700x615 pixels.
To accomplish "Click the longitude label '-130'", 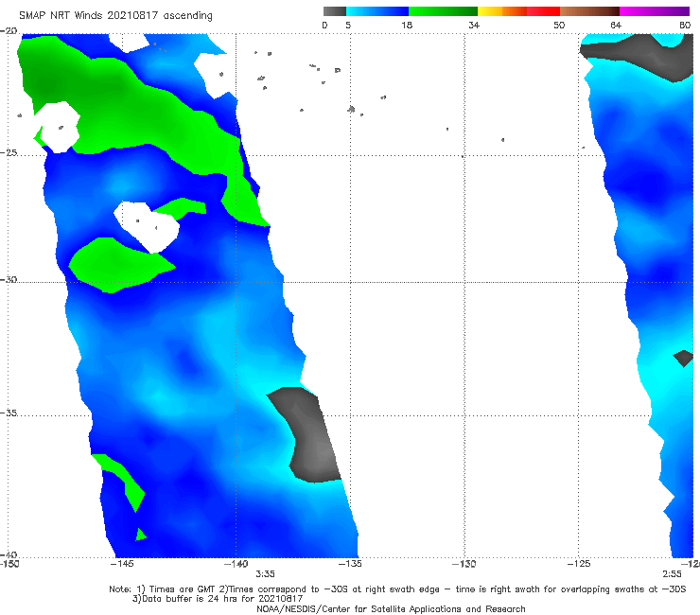I will [464, 564].
